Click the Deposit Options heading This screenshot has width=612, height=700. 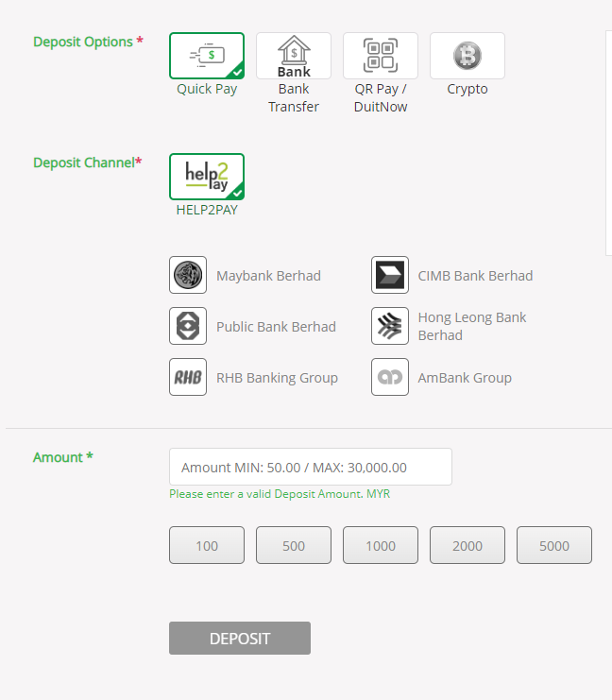tap(88, 42)
